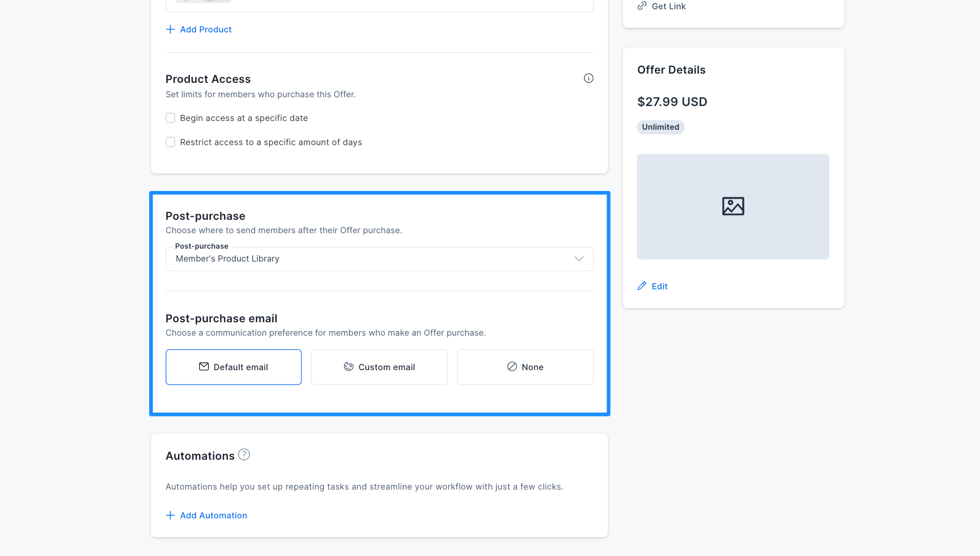Click the chain link icon beside Get Link

pyautogui.click(x=642, y=6)
